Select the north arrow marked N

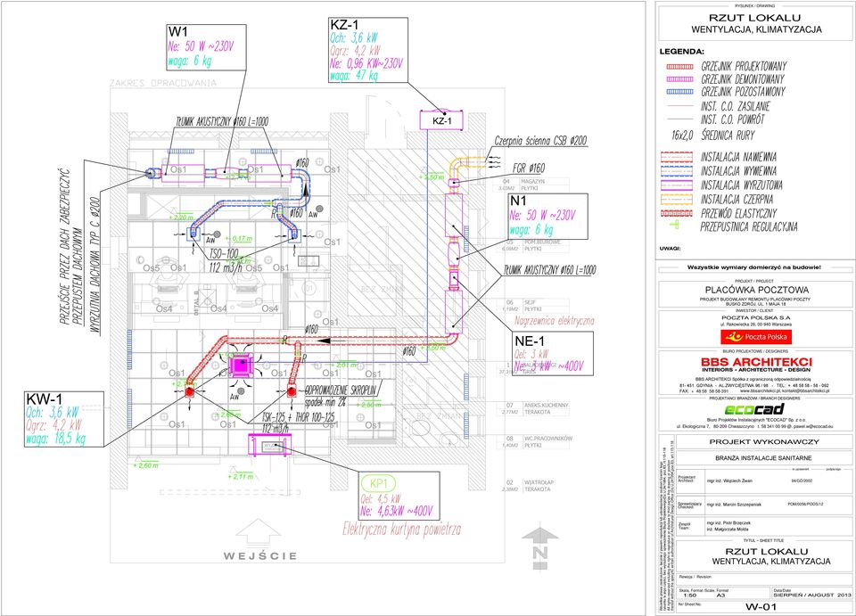coord(539,547)
